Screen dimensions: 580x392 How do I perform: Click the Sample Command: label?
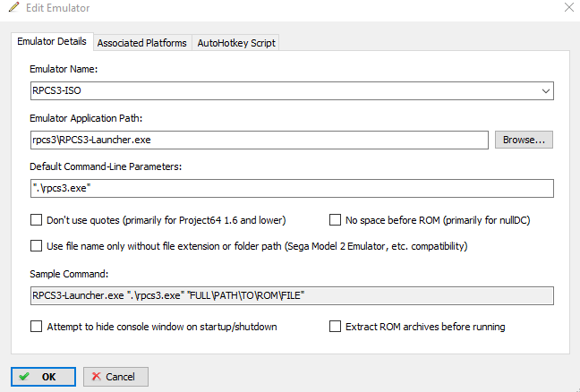tap(69, 274)
